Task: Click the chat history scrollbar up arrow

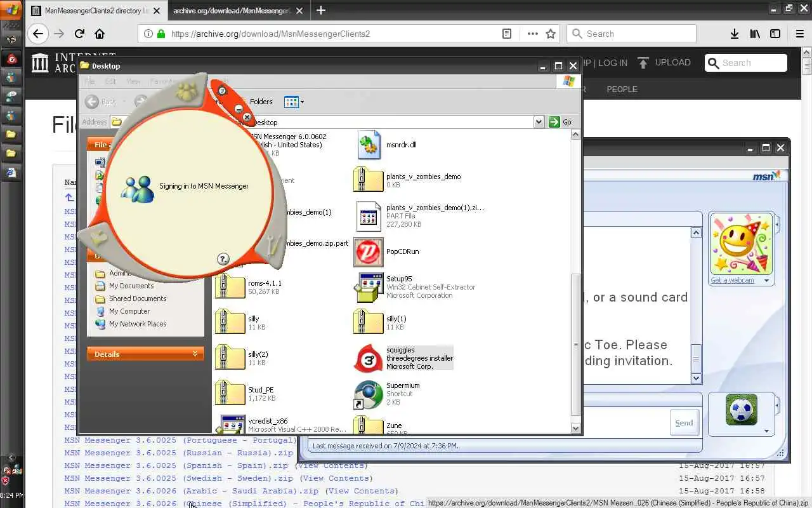Action: (x=696, y=232)
